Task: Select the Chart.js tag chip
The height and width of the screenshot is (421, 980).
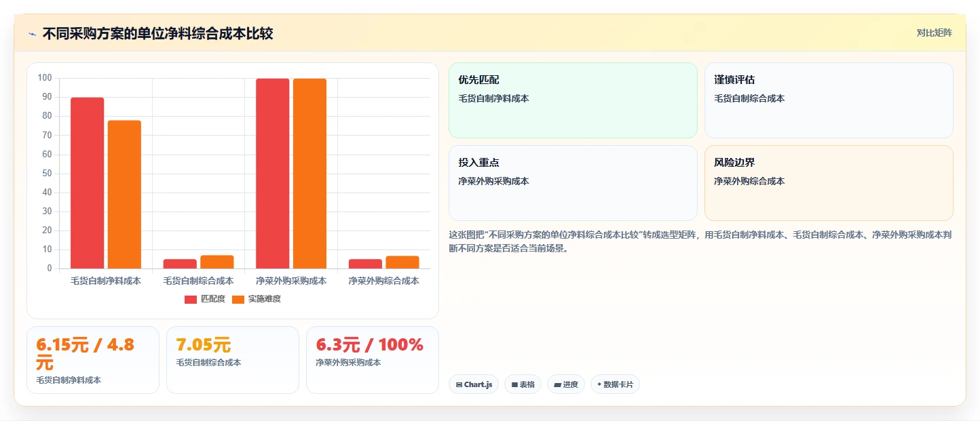Action: click(x=474, y=384)
